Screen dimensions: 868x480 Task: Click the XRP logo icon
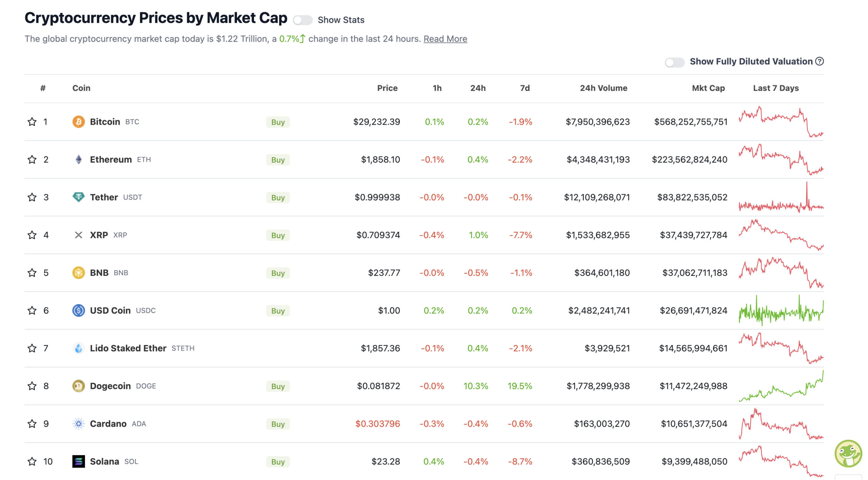[79, 235]
